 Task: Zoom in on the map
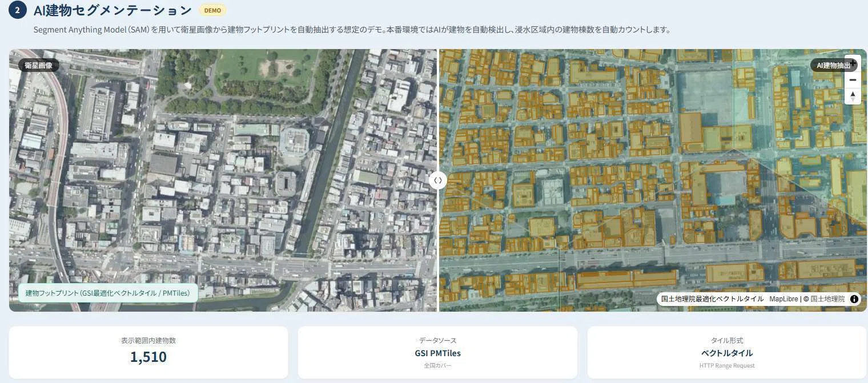tap(853, 63)
